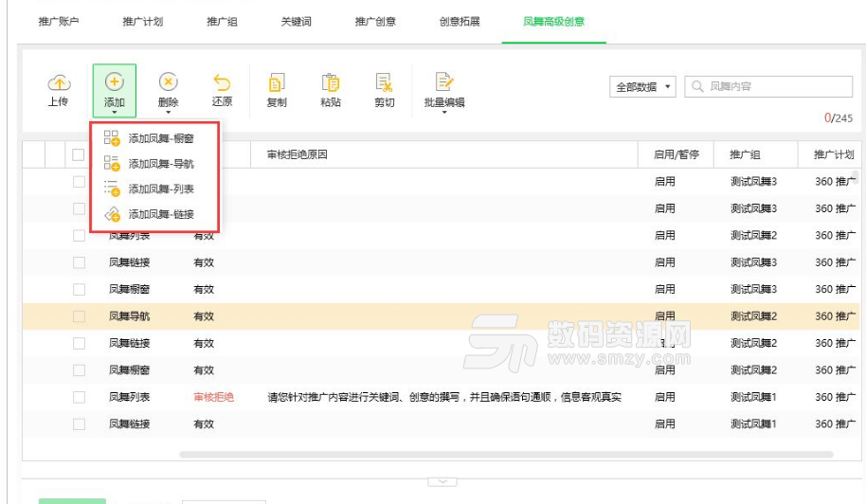This screenshot has height=504, width=866.
Task: Click the Add (添加) plus icon
Action: (114, 82)
